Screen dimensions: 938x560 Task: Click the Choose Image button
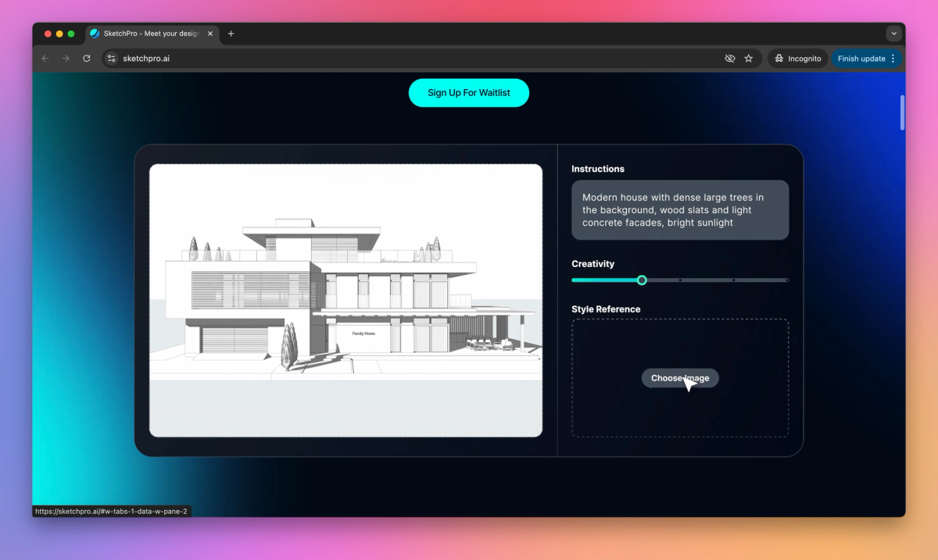point(680,378)
